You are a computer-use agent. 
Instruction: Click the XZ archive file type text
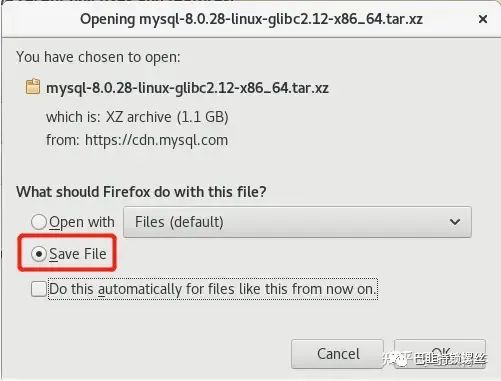click(139, 117)
